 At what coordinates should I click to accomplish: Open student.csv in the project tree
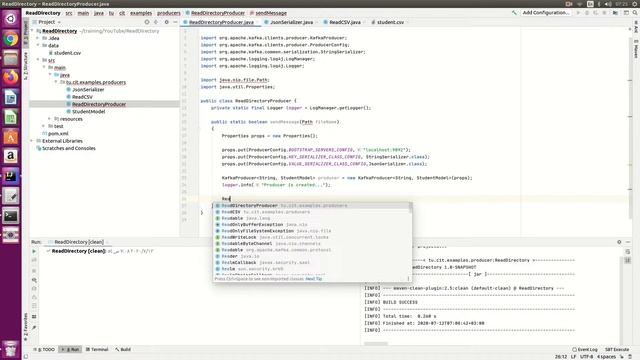click(67, 53)
